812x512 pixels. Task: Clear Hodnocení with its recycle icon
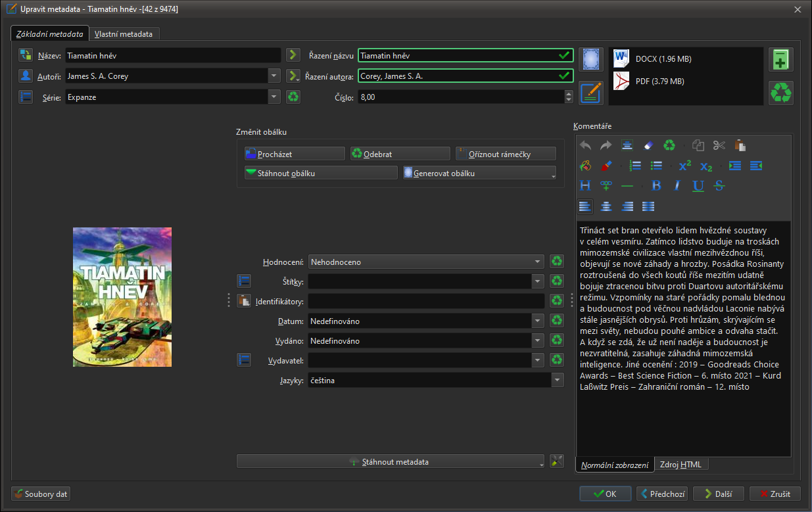tap(557, 262)
